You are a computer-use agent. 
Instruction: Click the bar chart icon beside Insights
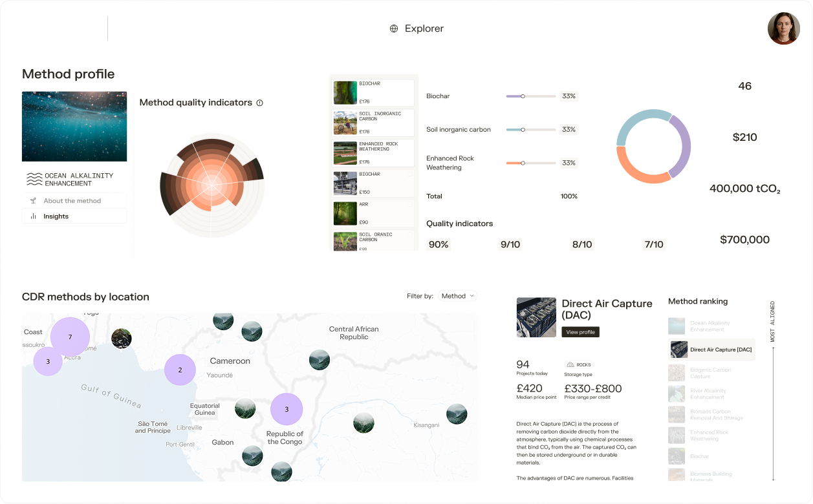pyautogui.click(x=33, y=216)
